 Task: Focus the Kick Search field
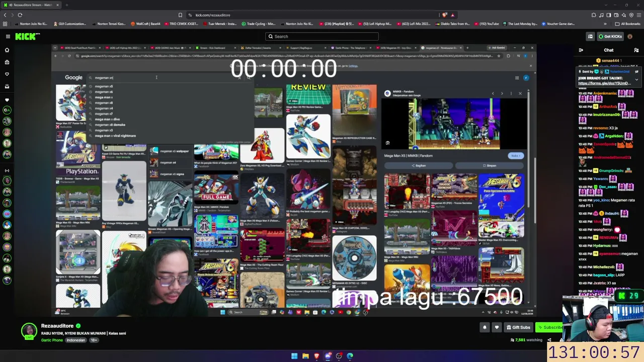[322, 36]
